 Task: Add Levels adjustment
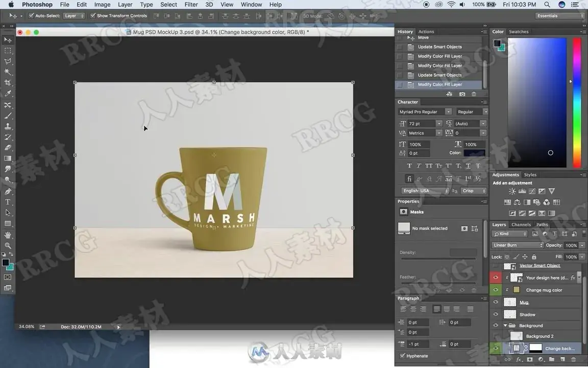[x=522, y=191]
